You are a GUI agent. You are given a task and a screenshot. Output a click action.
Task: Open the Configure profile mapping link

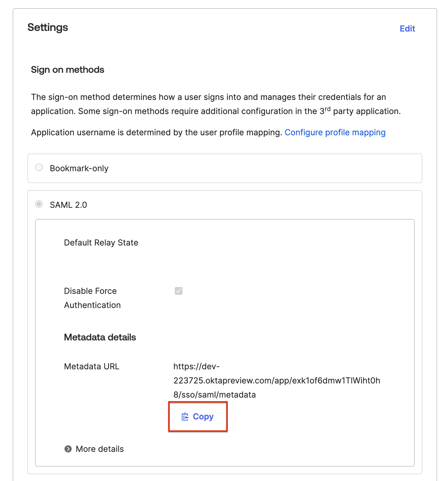point(335,133)
